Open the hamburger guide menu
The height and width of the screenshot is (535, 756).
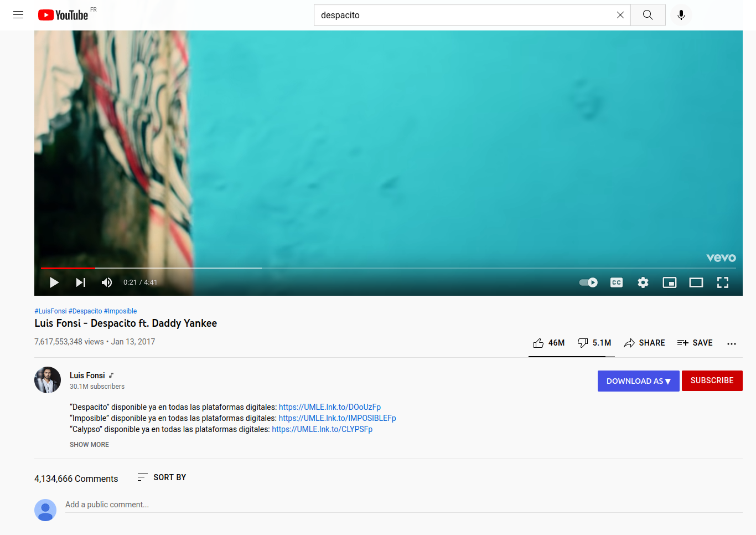point(18,15)
